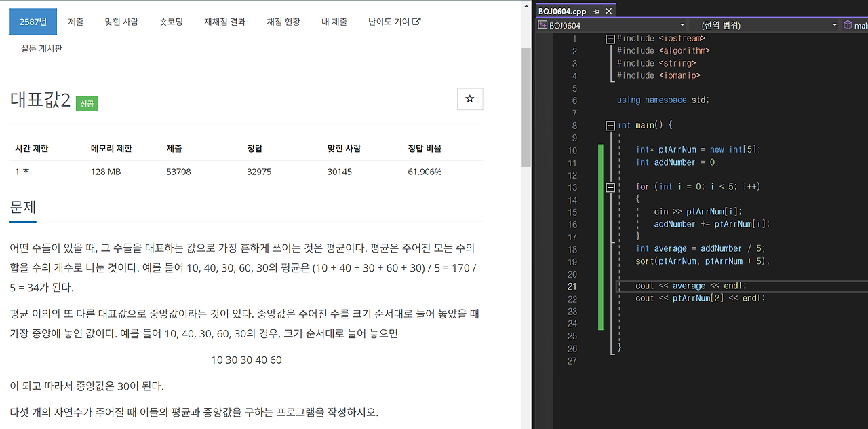
Task: Collapse the for loop code fold
Action: (x=610, y=187)
